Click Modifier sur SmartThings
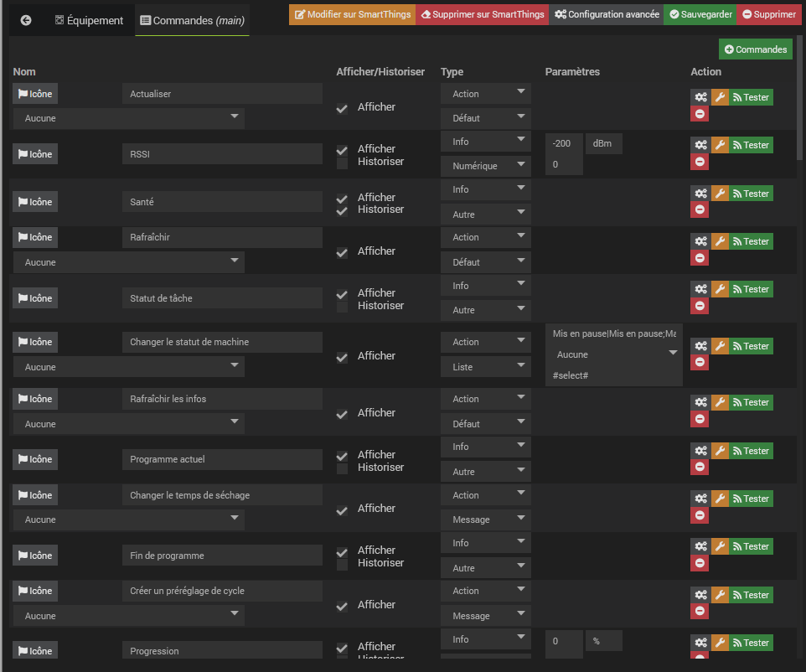806x672 pixels. (352, 14)
